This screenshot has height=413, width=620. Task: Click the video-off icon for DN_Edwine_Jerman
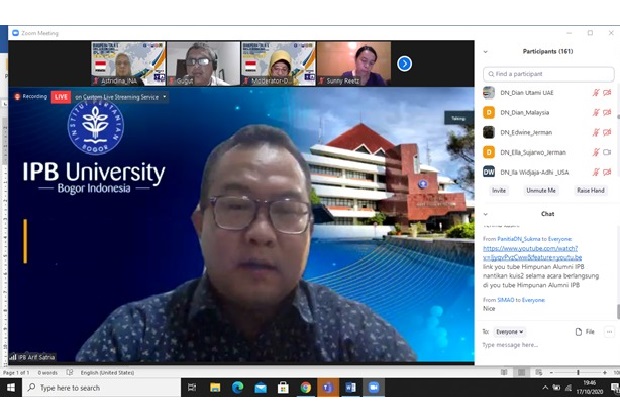607,133
